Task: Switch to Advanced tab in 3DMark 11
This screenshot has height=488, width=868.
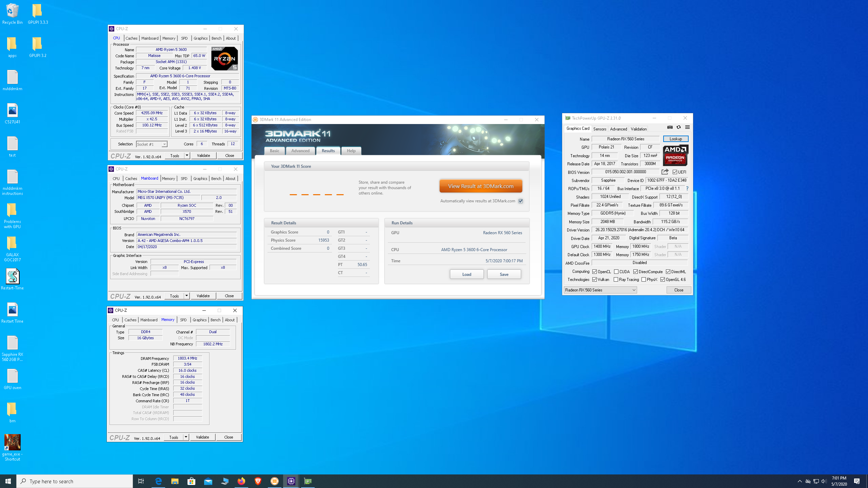Action: tap(300, 151)
